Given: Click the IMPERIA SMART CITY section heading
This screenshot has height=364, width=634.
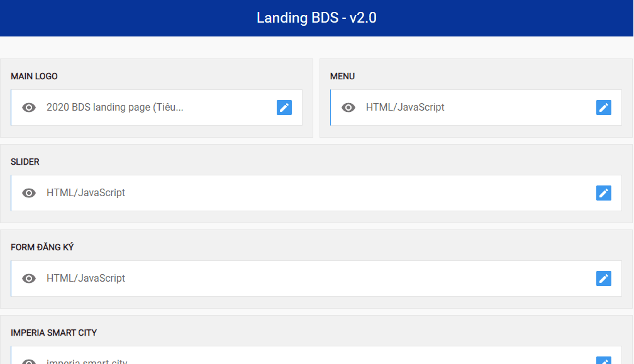Looking at the screenshot, I should click(54, 333).
